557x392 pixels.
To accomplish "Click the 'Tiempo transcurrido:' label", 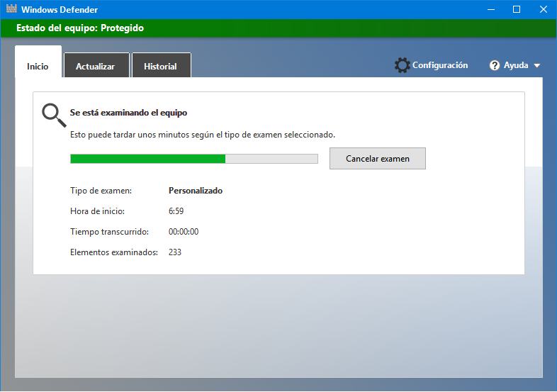I will (109, 232).
